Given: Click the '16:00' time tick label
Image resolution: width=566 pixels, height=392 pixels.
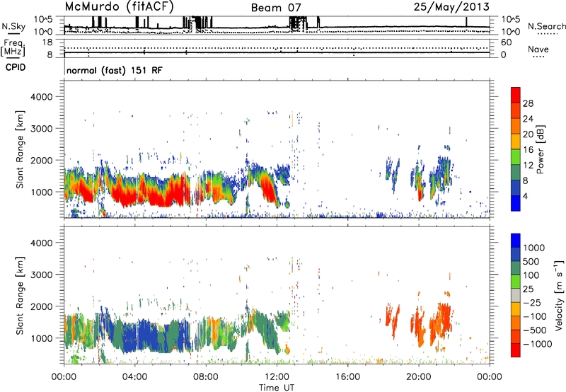Looking at the screenshot, I should pyautogui.click(x=347, y=377).
